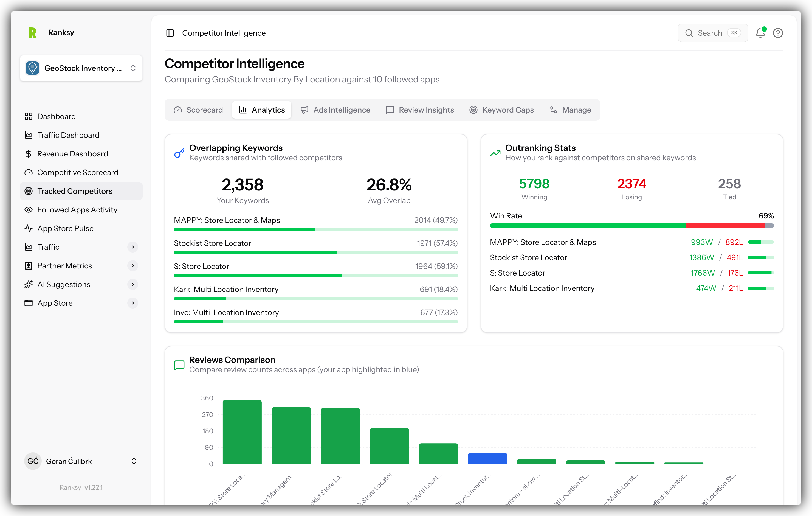This screenshot has width=812, height=516.
Task: Switch to the Scorecard tab
Action: [198, 110]
